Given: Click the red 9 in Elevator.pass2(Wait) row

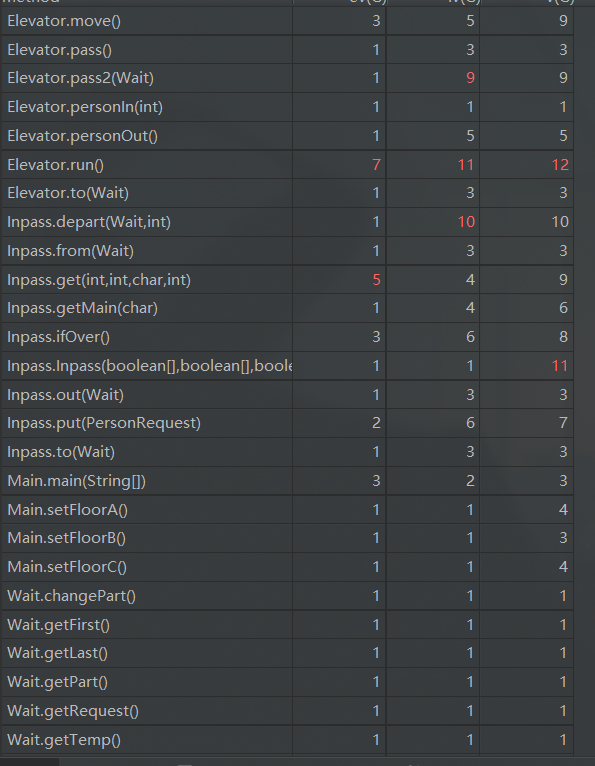Looking at the screenshot, I should coord(470,78).
